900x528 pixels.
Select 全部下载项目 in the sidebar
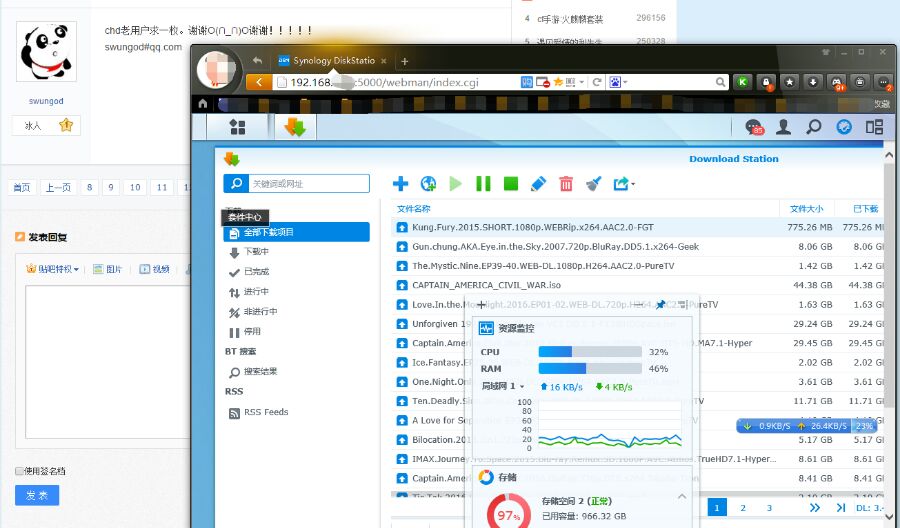[296, 232]
